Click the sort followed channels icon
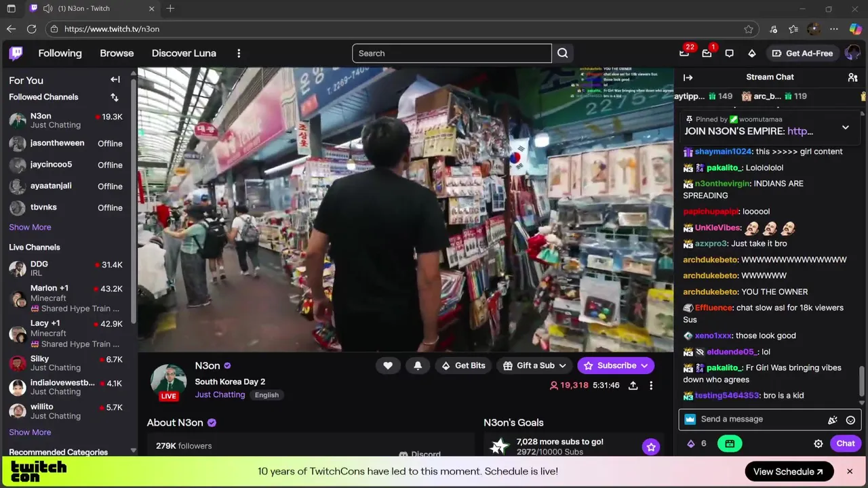Screen dimensions: 868x488 (x=115, y=98)
